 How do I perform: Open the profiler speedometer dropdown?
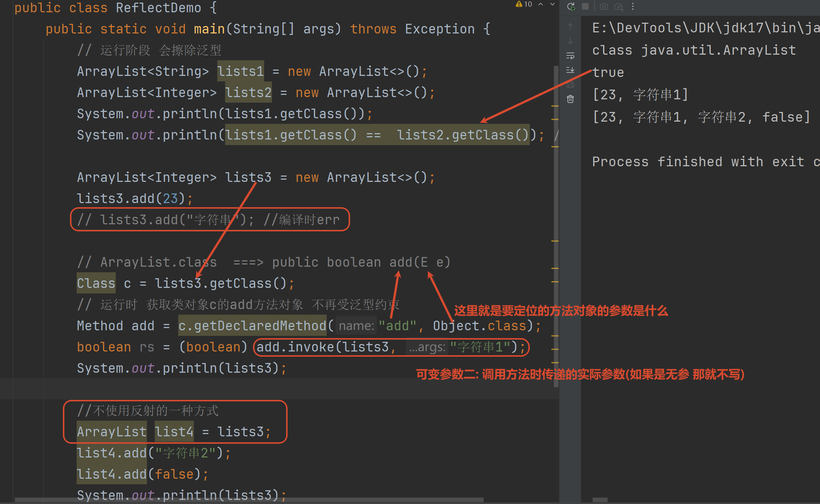tap(619, 6)
